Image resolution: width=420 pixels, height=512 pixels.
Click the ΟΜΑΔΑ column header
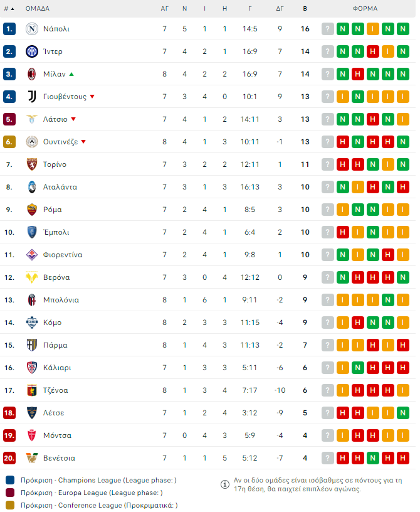pos(38,9)
